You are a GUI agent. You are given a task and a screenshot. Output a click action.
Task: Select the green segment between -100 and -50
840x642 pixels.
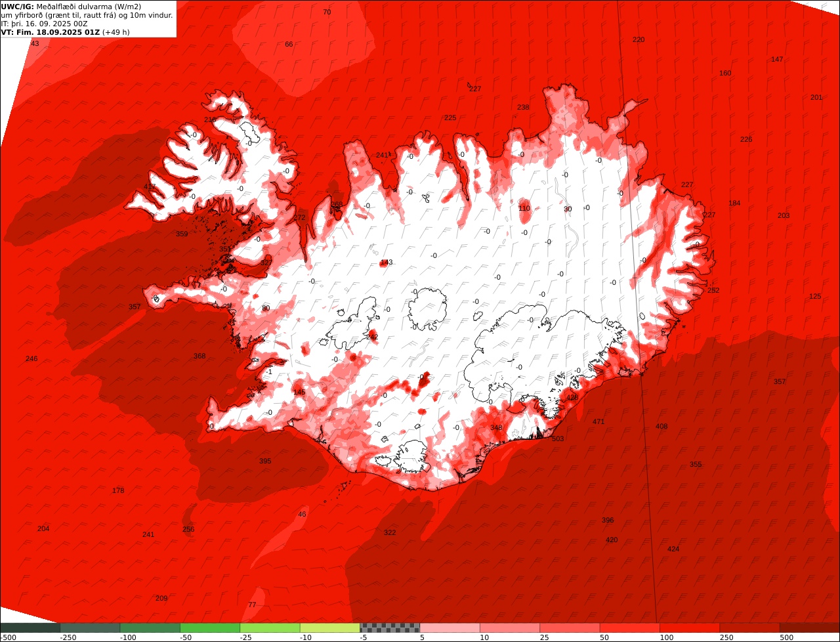click(150, 628)
